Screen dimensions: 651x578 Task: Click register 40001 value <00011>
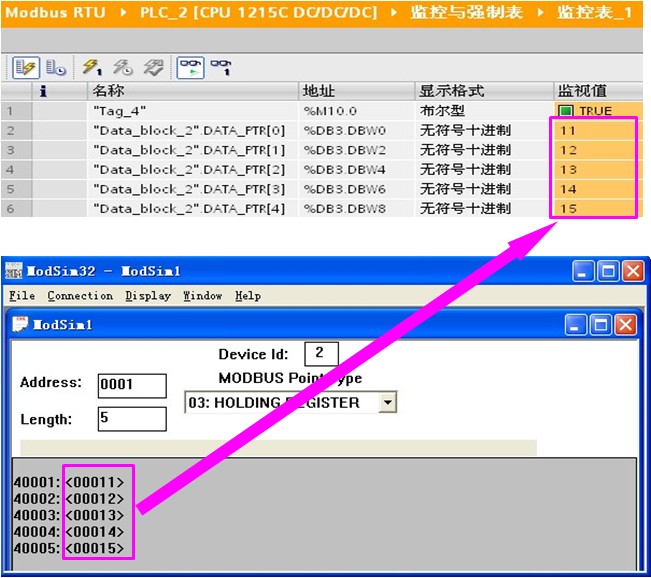pos(95,482)
